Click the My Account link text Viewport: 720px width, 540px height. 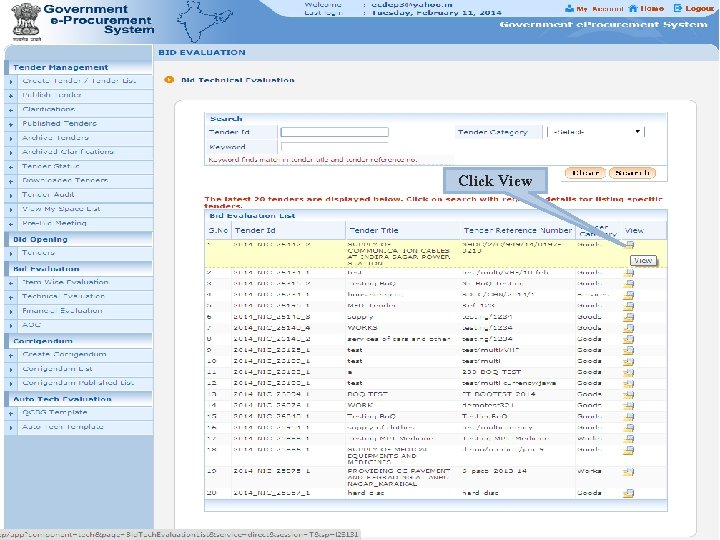(x=600, y=9)
